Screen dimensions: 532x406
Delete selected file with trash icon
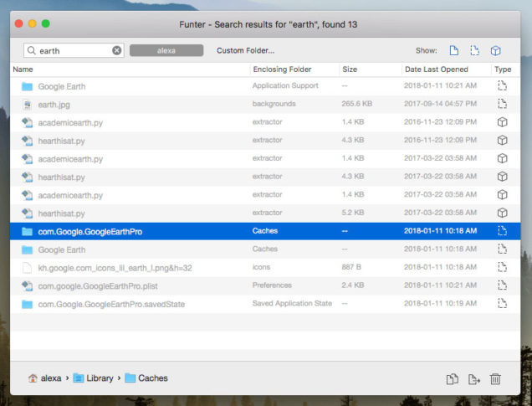[495, 379]
